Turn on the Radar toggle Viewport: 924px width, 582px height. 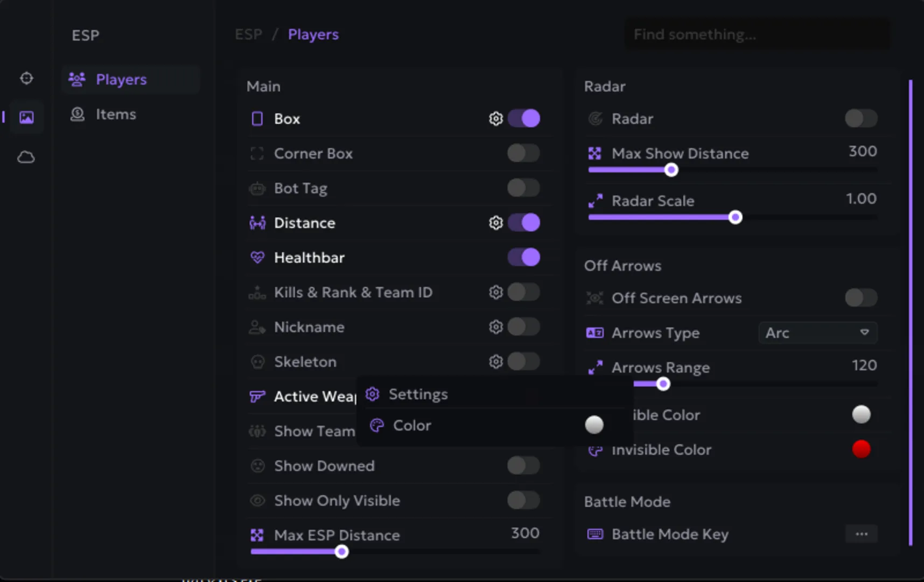(x=861, y=119)
